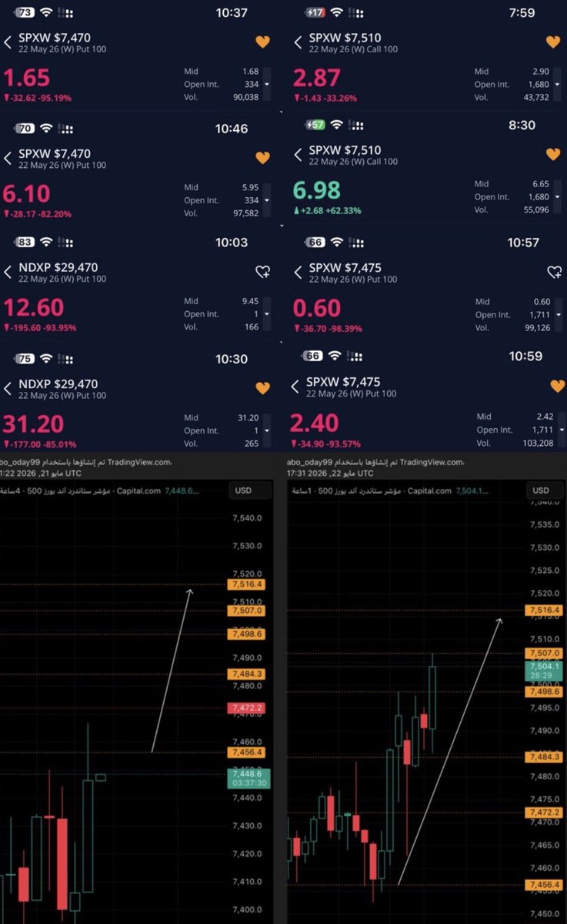This screenshot has height=924, width=567.
Task: Unfavorite the SPXW $7,470 put at 10:37
Action: [262, 42]
